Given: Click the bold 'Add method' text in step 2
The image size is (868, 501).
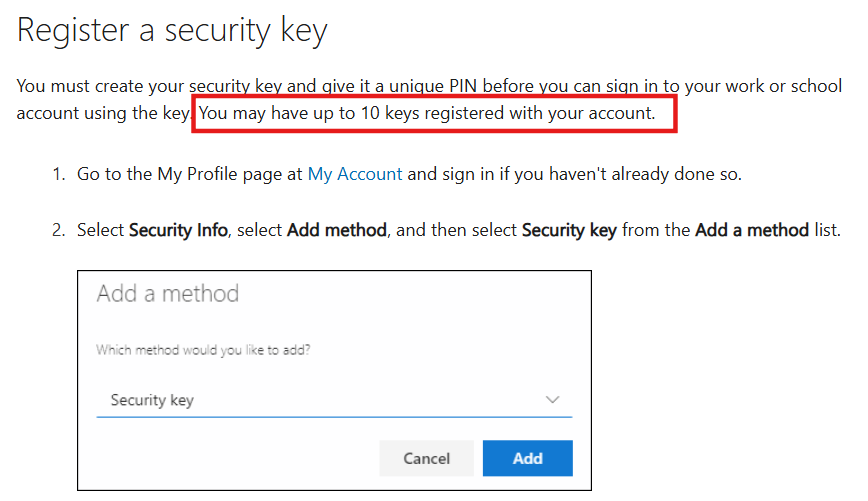Looking at the screenshot, I should pyautogui.click(x=336, y=230).
